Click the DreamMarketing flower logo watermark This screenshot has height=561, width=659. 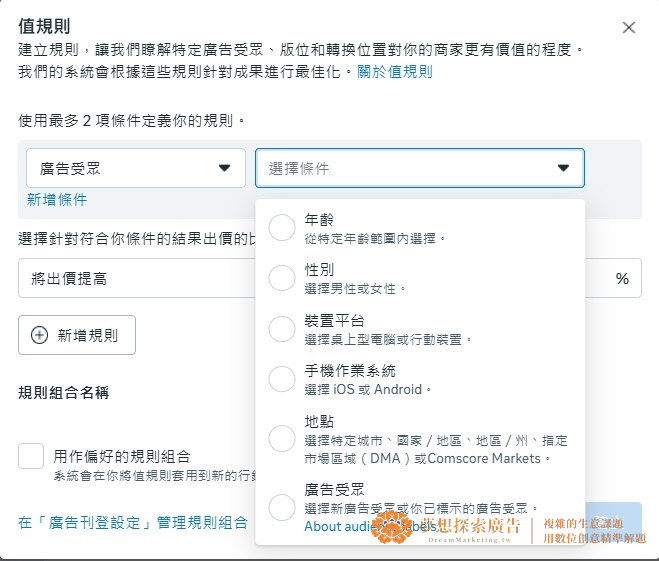(392, 527)
